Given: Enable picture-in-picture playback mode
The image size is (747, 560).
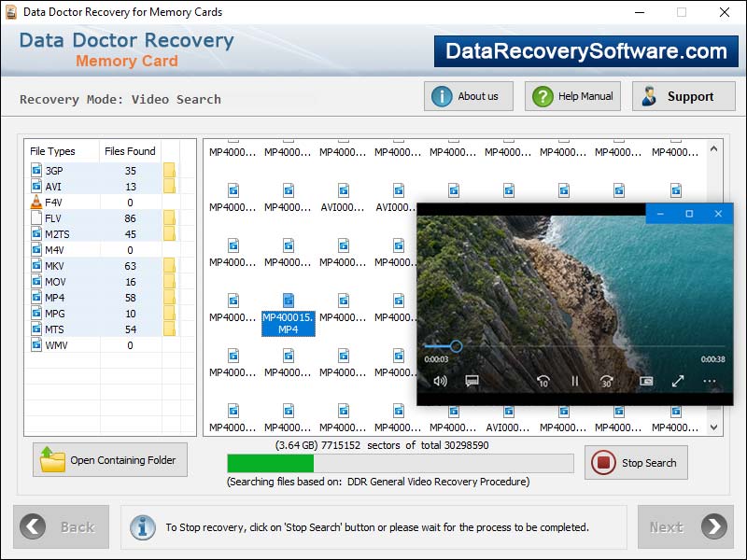Looking at the screenshot, I should point(646,381).
